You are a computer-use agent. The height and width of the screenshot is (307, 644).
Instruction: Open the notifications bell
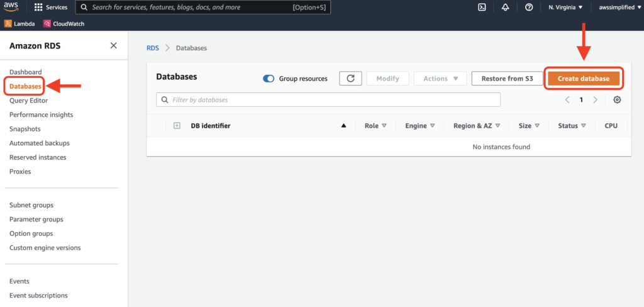pos(506,8)
